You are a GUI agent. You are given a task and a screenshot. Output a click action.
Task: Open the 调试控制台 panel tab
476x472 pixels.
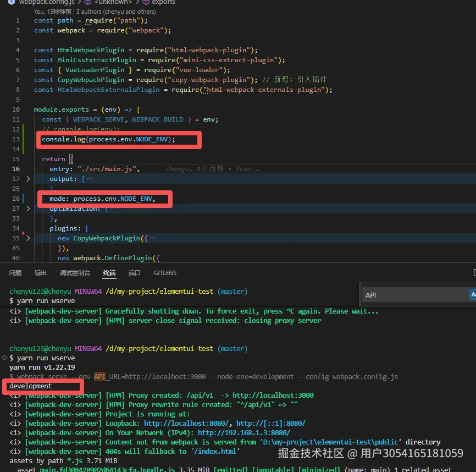[75, 273]
